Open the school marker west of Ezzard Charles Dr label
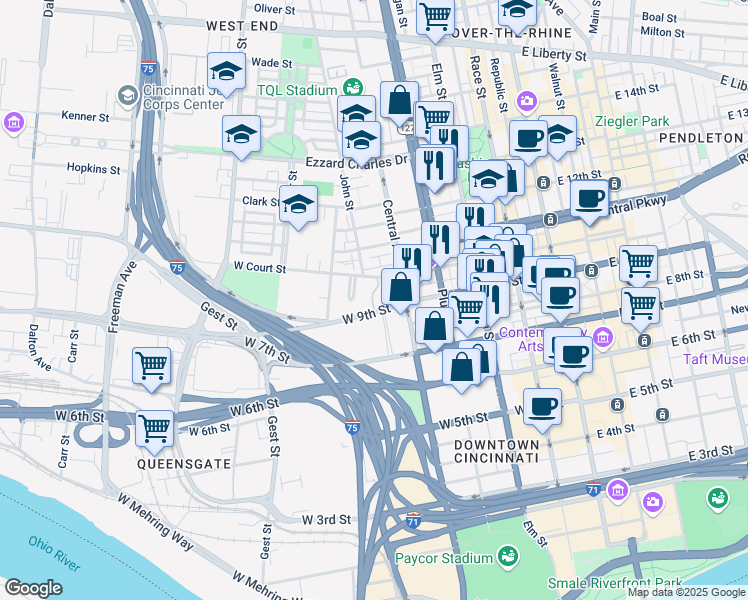The image size is (748, 600). (241, 137)
